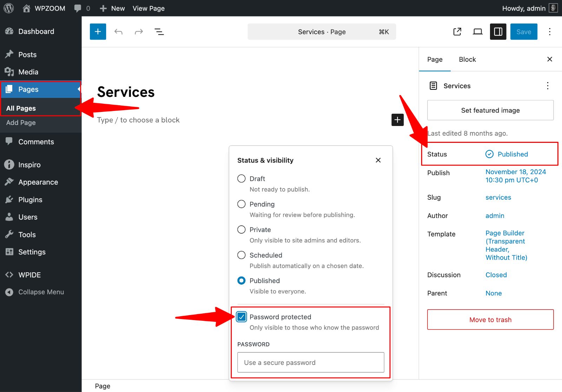The height and width of the screenshot is (392, 562).
Task: Click the Set featured image button
Action: (x=490, y=110)
